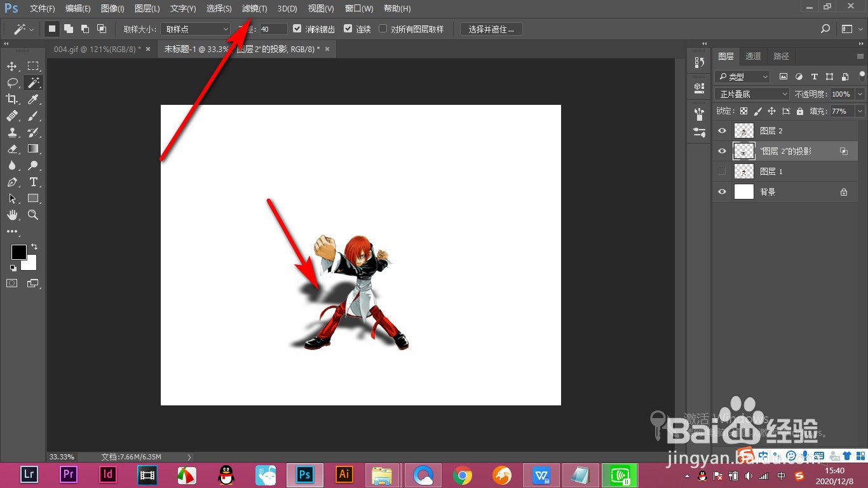The height and width of the screenshot is (488, 868).
Task: Select the Blur tool
Action: tap(12, 165)
